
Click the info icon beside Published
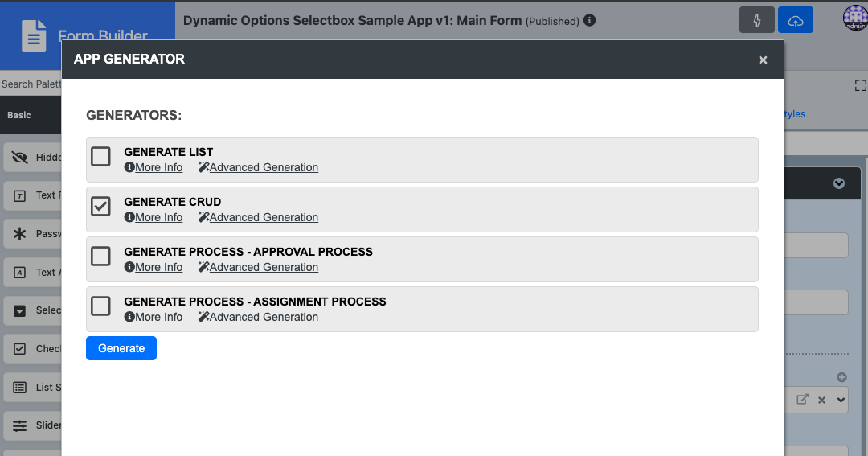590,20
